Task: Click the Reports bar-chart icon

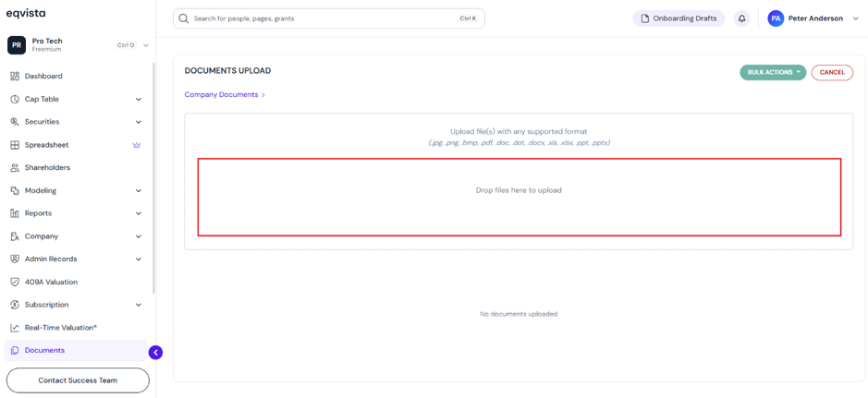Action: pyautogui.click(x=15, y=213)
